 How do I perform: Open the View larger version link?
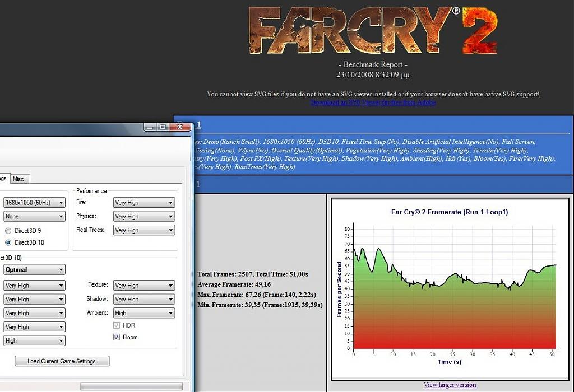coord(450,385)
